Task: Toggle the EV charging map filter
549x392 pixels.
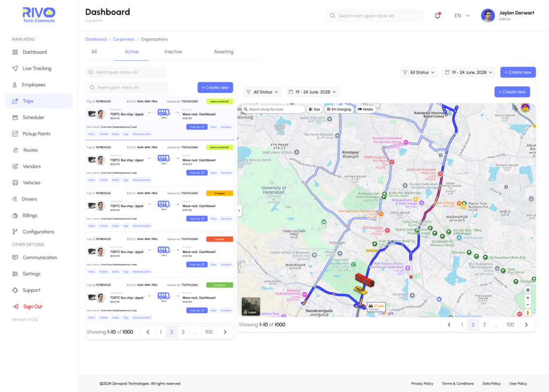Action: coord(339,109)
